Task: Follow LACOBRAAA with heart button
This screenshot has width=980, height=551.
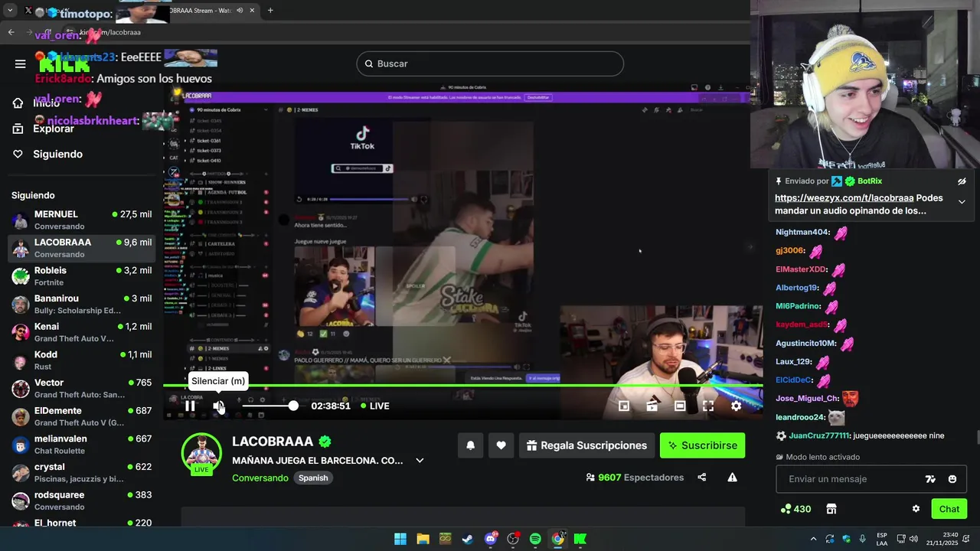Action: click(x=501, y=445)
